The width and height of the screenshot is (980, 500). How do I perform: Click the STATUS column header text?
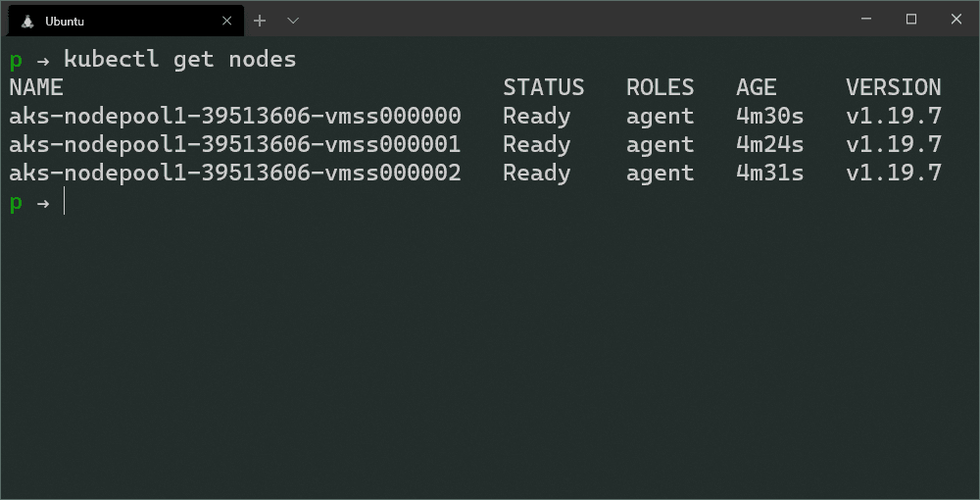[543, 88]
